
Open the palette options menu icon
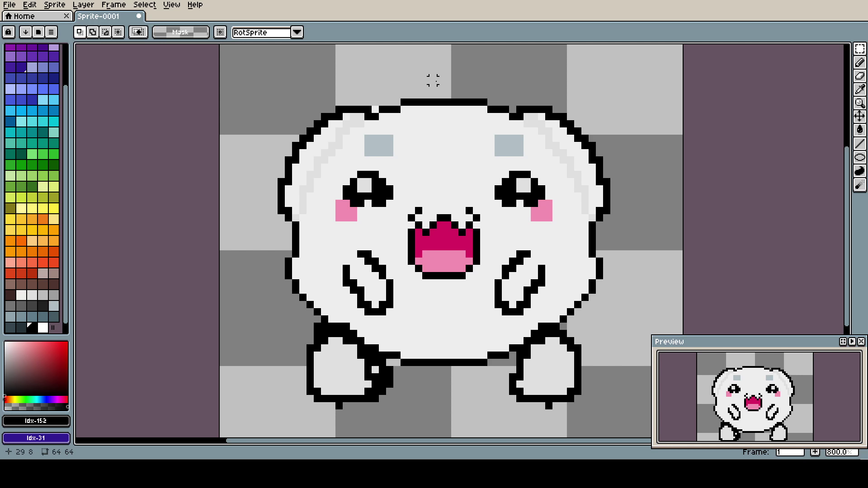(x=51, y=32)
